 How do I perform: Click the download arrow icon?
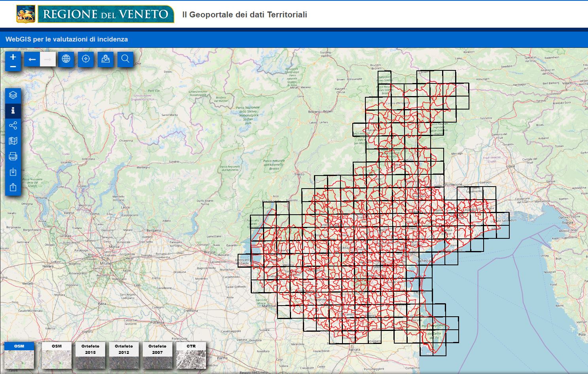[13, 172]
